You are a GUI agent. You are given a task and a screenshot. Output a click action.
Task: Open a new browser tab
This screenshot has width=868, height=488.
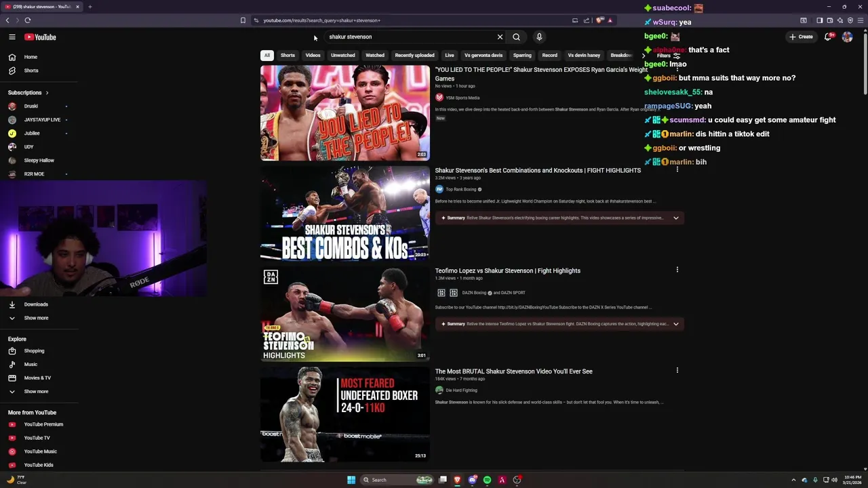(x=90, y=7)
